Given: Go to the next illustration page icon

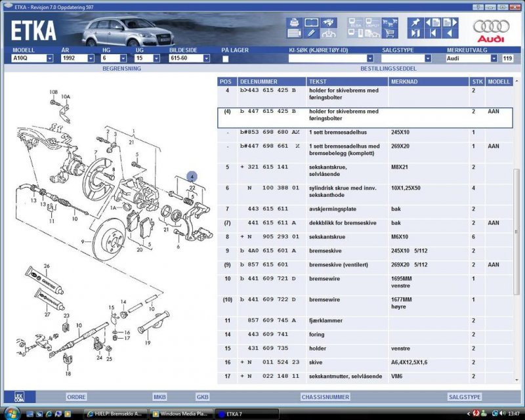Looking at the screenshot, I should pos(450,22).
